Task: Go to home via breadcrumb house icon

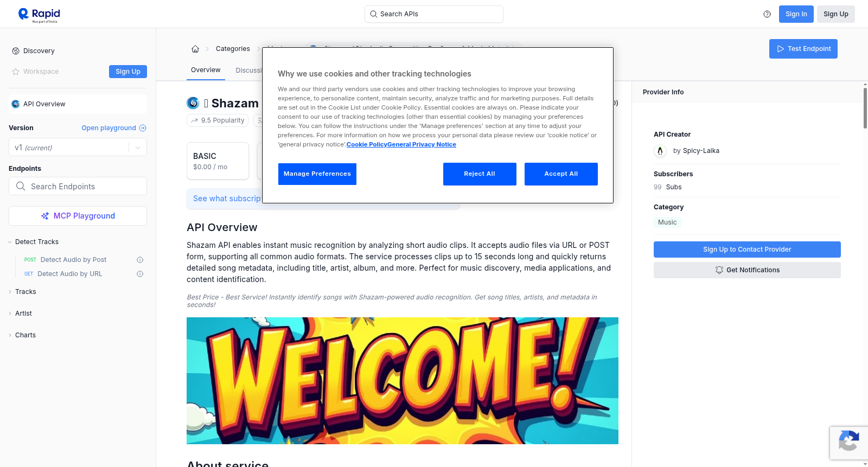Action: pos(195,49)
